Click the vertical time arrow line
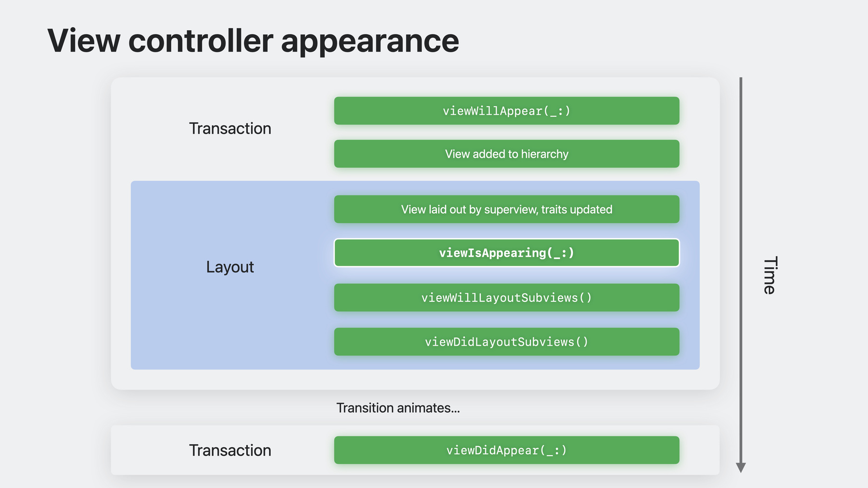Viewport: 868px width, 488px height. tap(741, 270)
